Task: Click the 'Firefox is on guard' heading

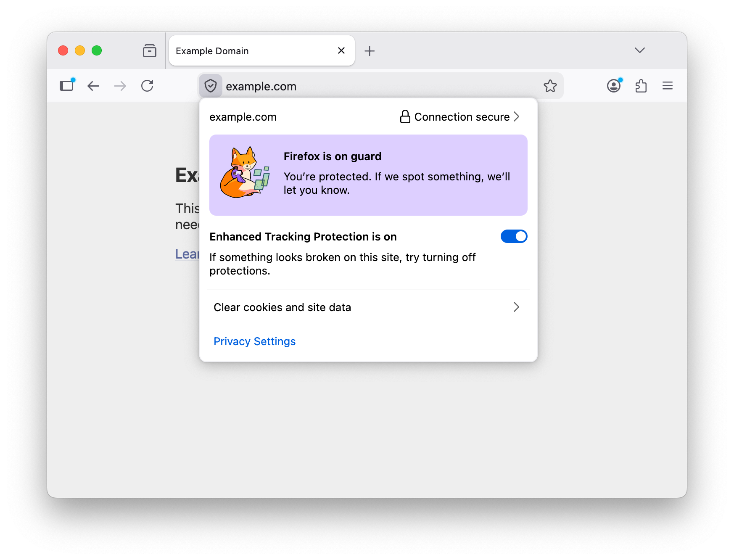Action: [x=333, y=156]
